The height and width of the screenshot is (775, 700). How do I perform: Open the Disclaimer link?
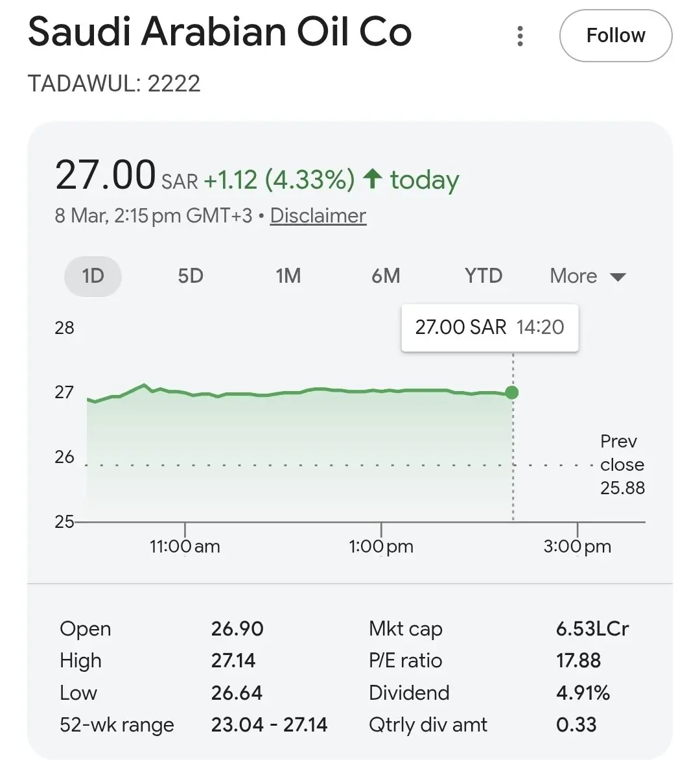coord(318,215)
